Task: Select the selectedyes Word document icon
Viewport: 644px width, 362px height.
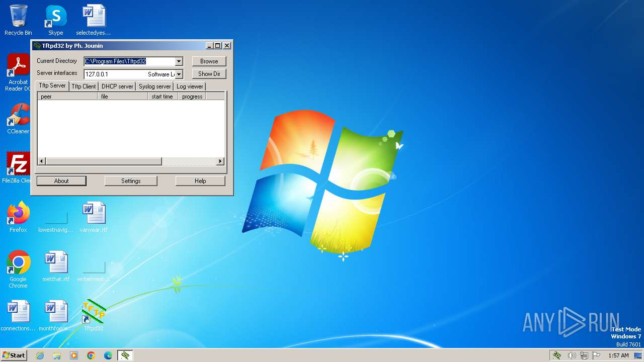Action: [x=94, y=20]
